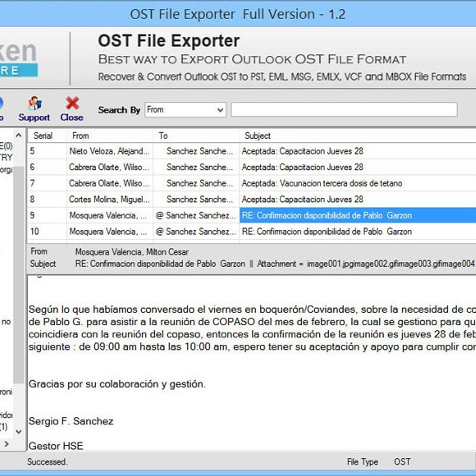476x476 pixels.
Task: Click the folder tree scroll up arrow
Action: click(19, 135)
